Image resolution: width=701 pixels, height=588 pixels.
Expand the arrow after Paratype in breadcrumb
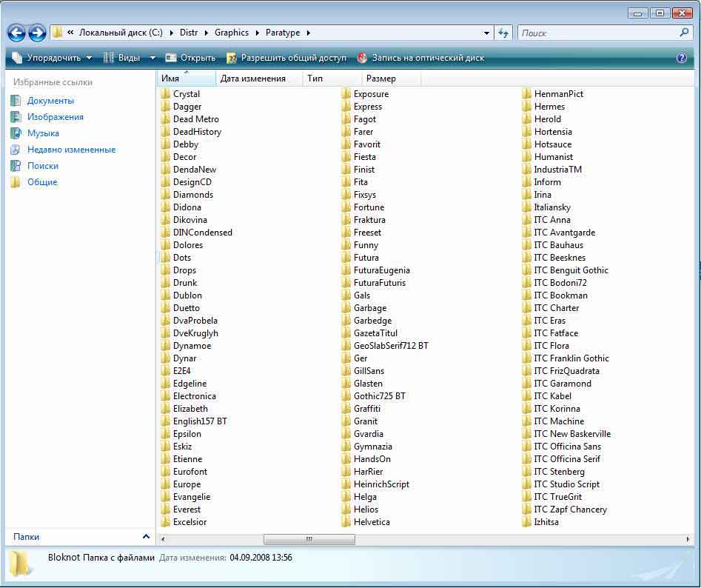pos(308,33)
